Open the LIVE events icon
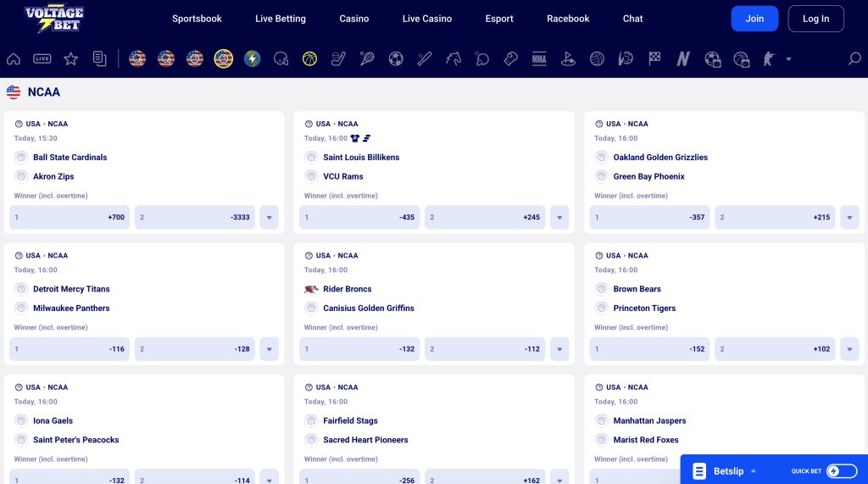Viewport: 868px width, 484px height. [42, 58]
